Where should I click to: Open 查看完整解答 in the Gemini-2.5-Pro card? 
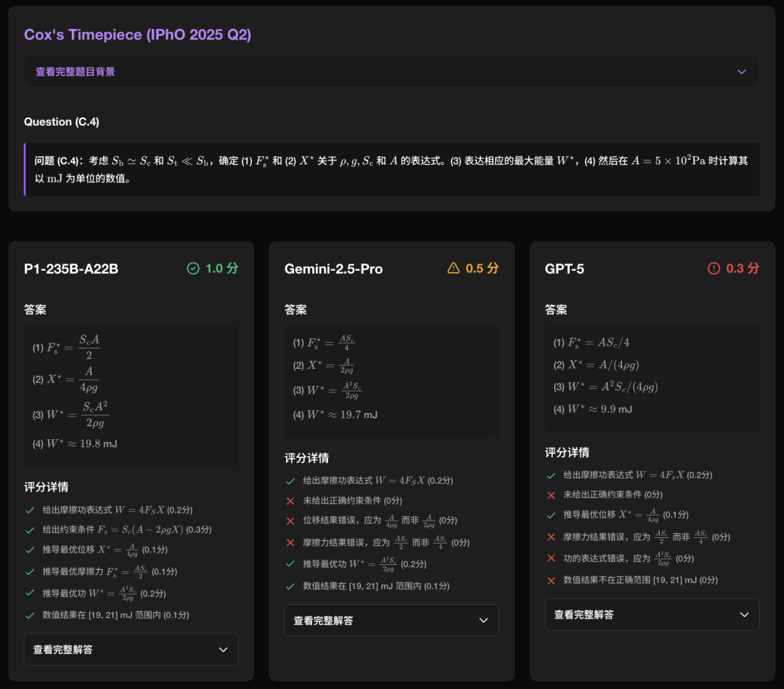coord(391,620)
